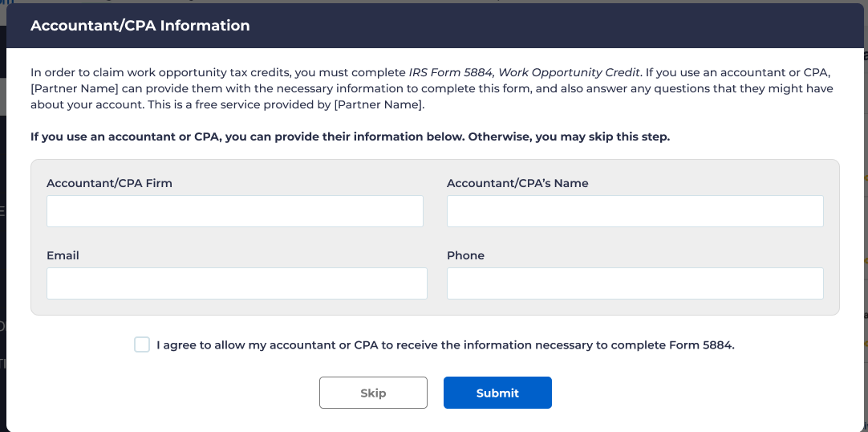The width and height of the screenshot is (868, 432).
Task: Submit the accountant information form
Action: pyautogui.click(x=497, y=393)
